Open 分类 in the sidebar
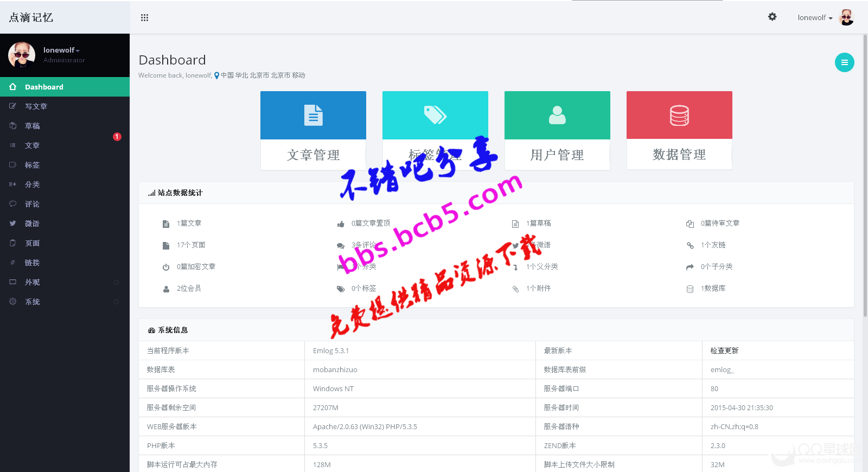Viewport: 868px width, 472px height. coord(65,184)
